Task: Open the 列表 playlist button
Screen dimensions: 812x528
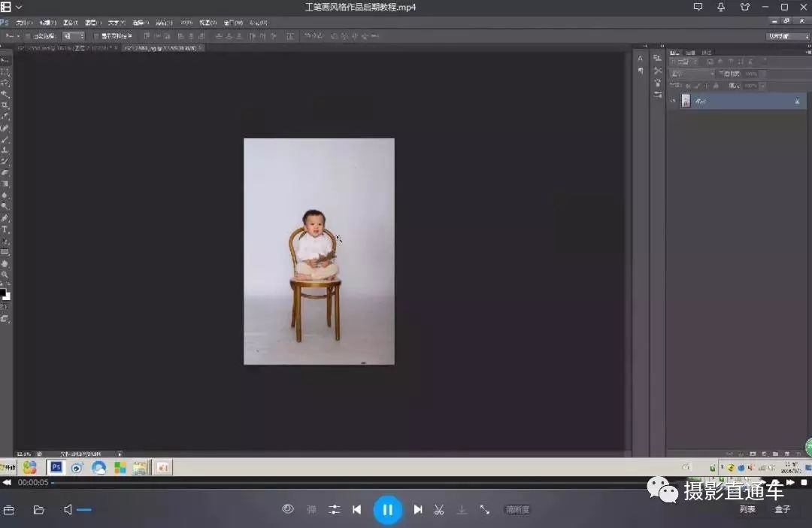Action: [x=747, y=510]
